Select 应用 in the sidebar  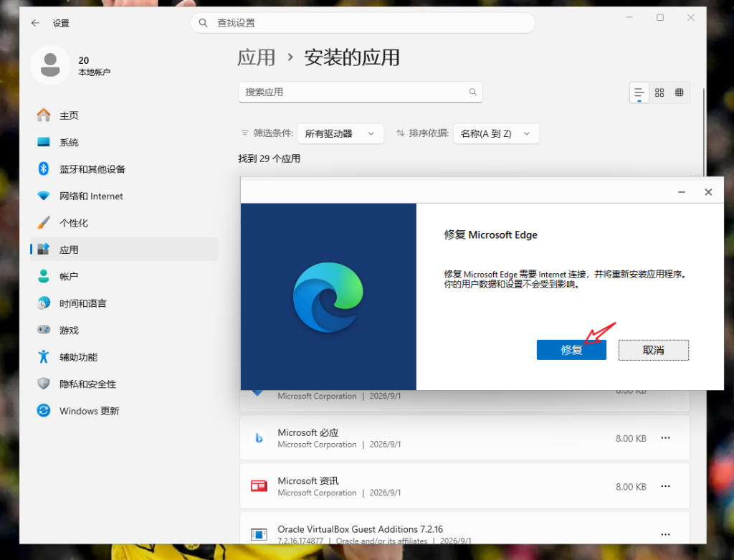124,250
